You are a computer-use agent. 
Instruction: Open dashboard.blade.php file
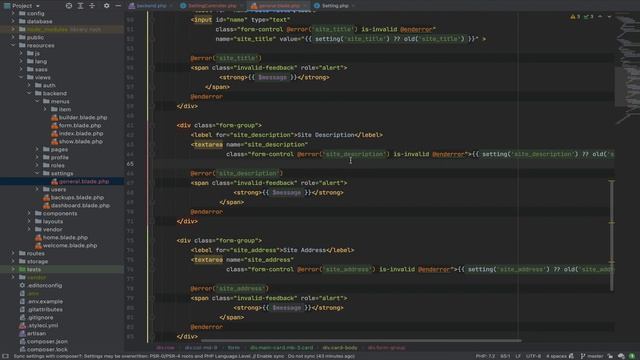(76, 205)
